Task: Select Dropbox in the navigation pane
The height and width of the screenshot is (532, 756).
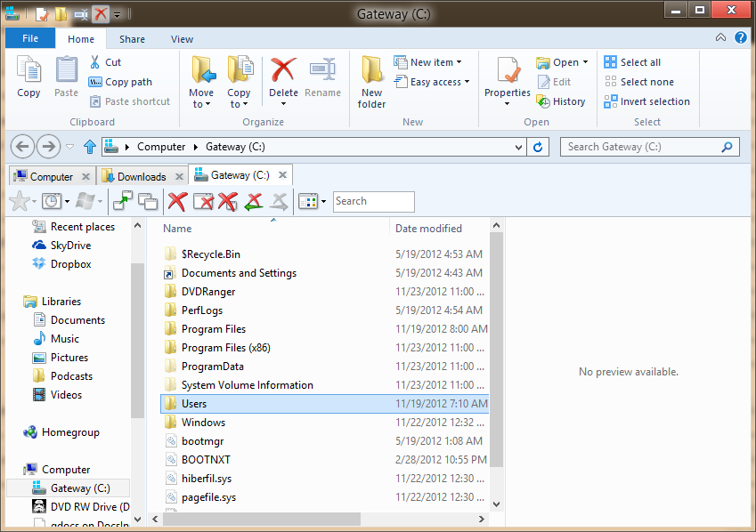Action: coord(61,264)
